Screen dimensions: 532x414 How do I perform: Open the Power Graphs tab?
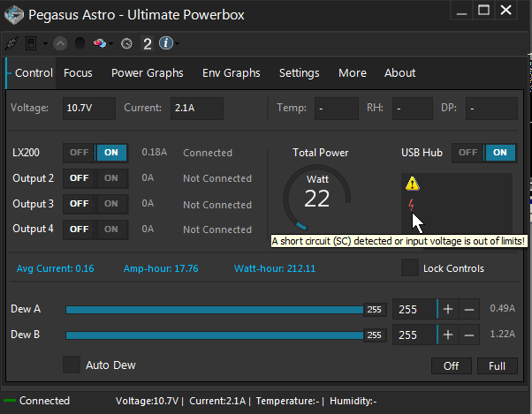click(148, 73)
